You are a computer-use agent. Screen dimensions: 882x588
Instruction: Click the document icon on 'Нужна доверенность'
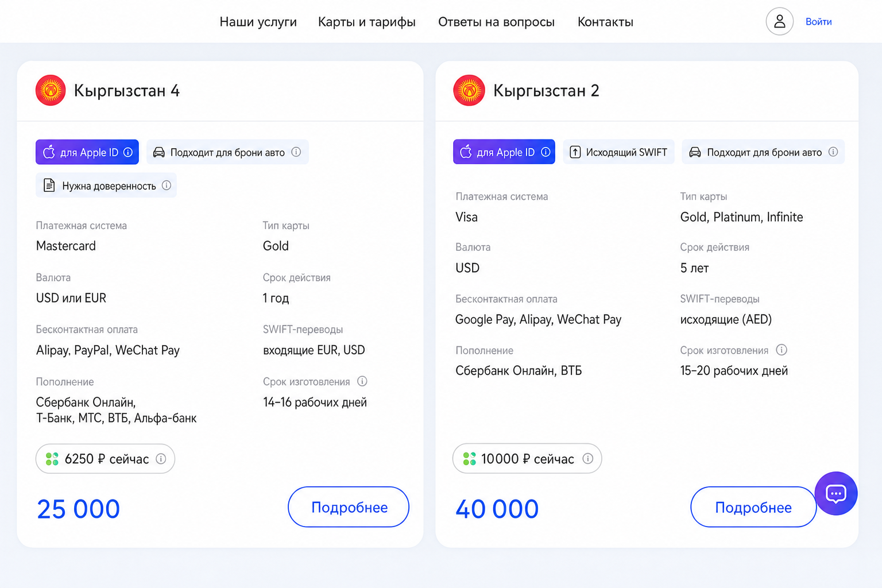click(49, 185)
